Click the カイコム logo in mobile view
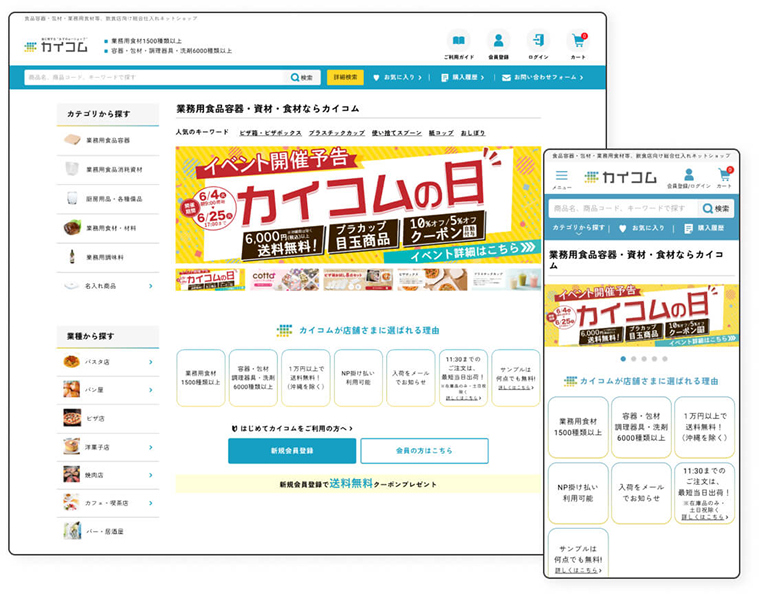Viewport: 759px width, 596px height. 621,178
